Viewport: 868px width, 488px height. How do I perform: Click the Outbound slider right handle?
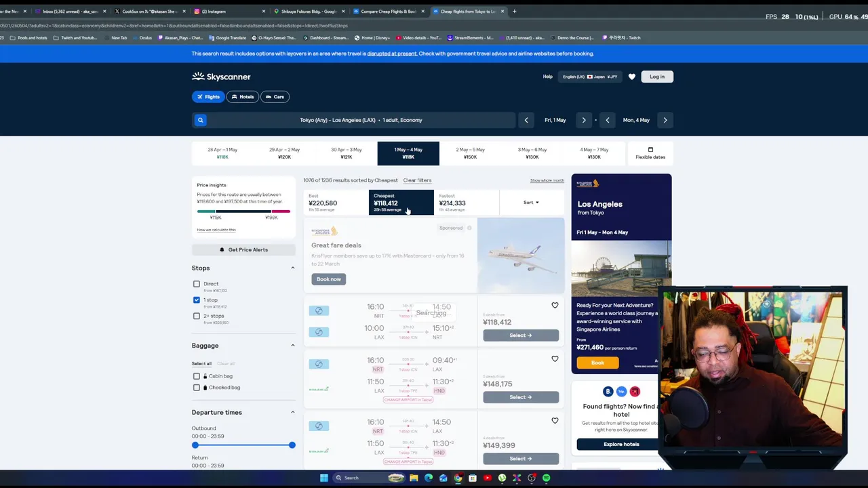click(x=292, y=445)
